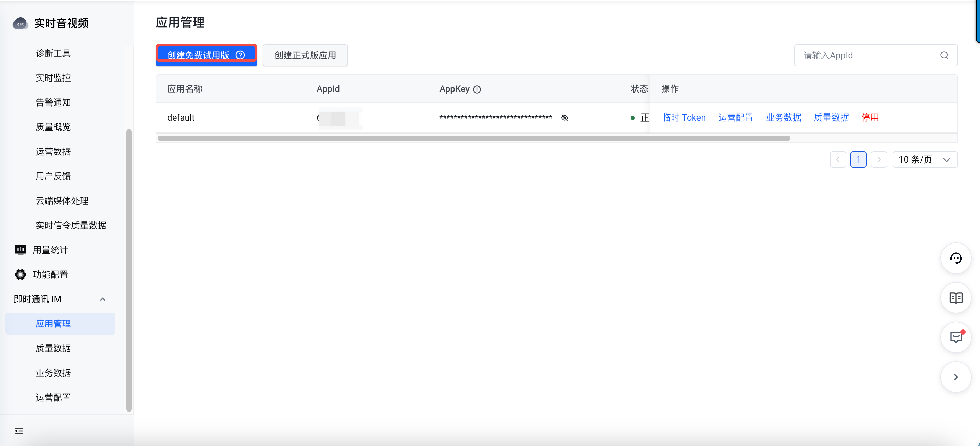
Task: Click table horizontal scrollbar
Action: click(x=474, y=138)
